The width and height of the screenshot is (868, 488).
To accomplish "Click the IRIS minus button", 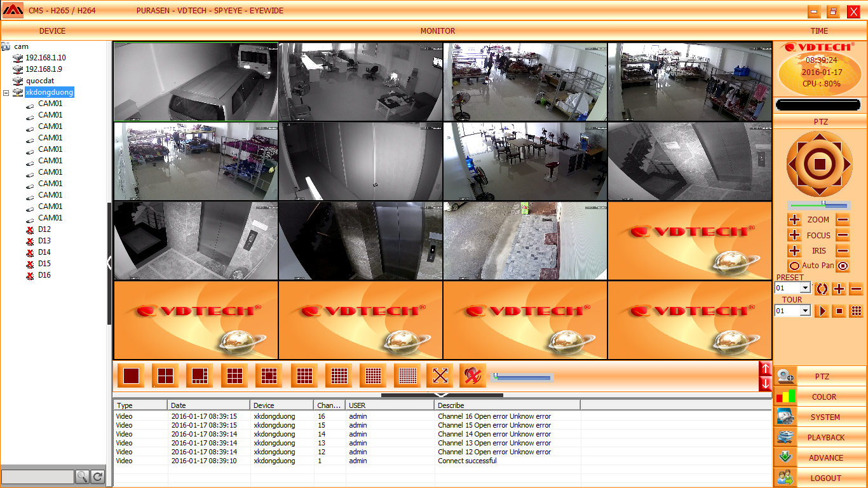I will pos(843,251).
